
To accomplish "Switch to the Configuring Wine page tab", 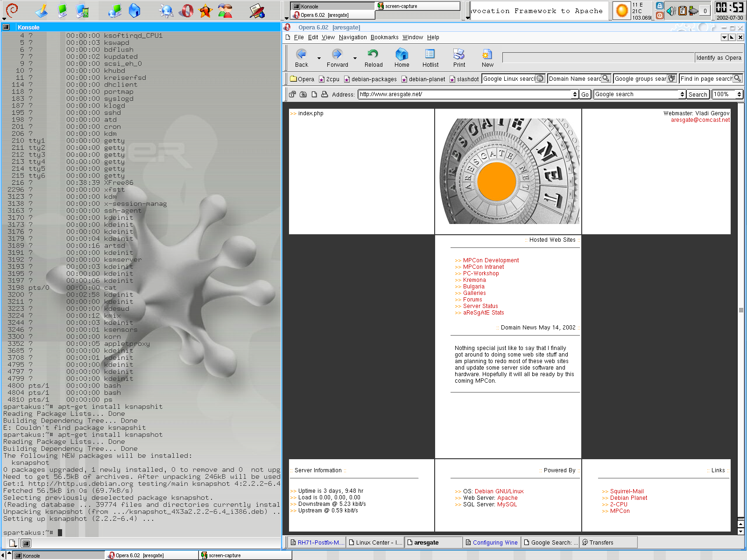I will (492, 542).
